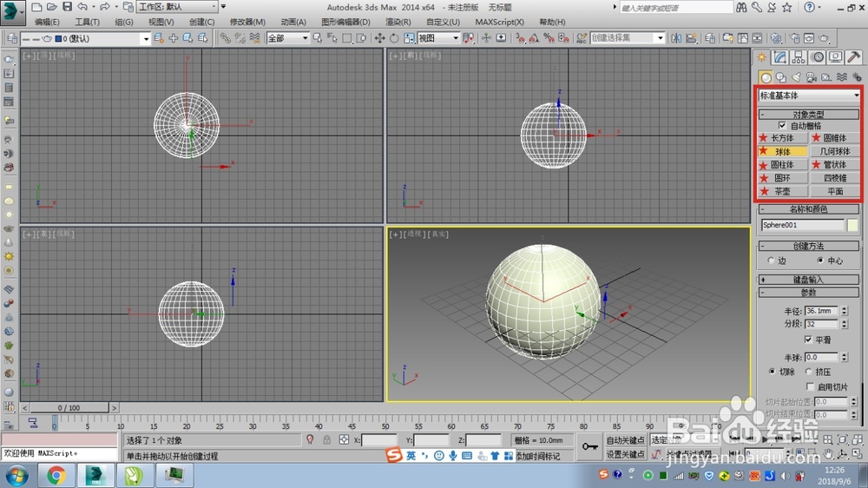Switch to the Hierarchy panel tab
The height and width of the screenshot is (488, 868).
(x=799, y=57)
